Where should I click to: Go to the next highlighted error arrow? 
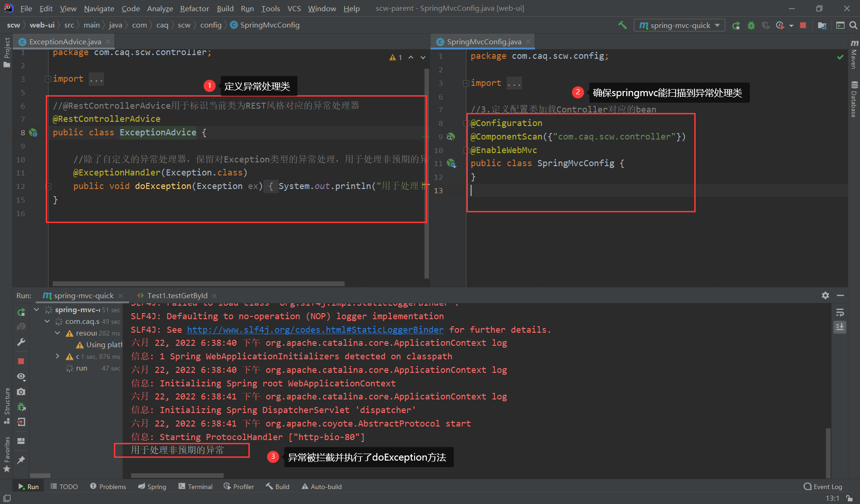point(423,57)
